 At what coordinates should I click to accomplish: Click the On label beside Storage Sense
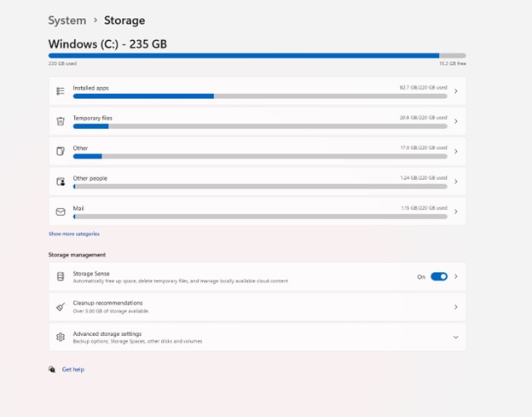pos(421,277)
